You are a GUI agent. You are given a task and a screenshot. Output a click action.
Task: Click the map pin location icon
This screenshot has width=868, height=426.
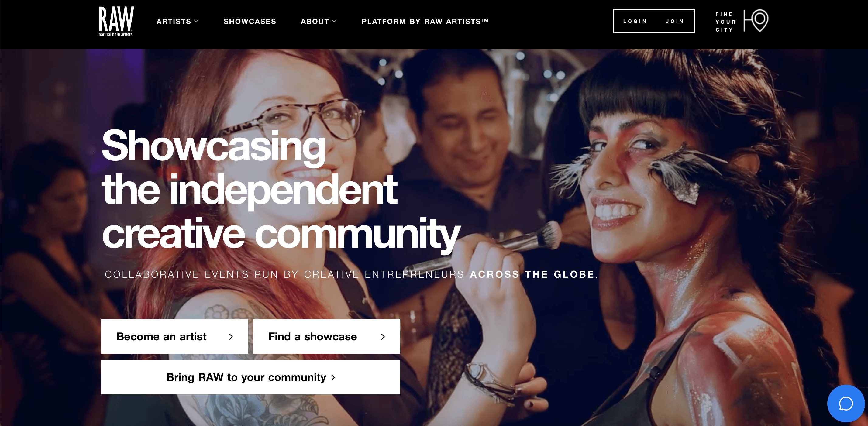click(x=756, y=21)
